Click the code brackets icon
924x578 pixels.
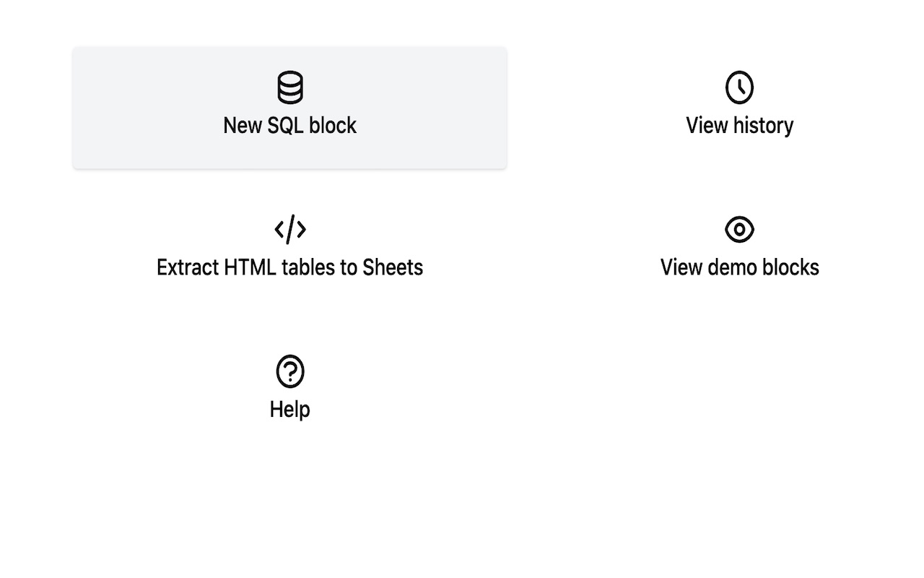pos(290,230)
